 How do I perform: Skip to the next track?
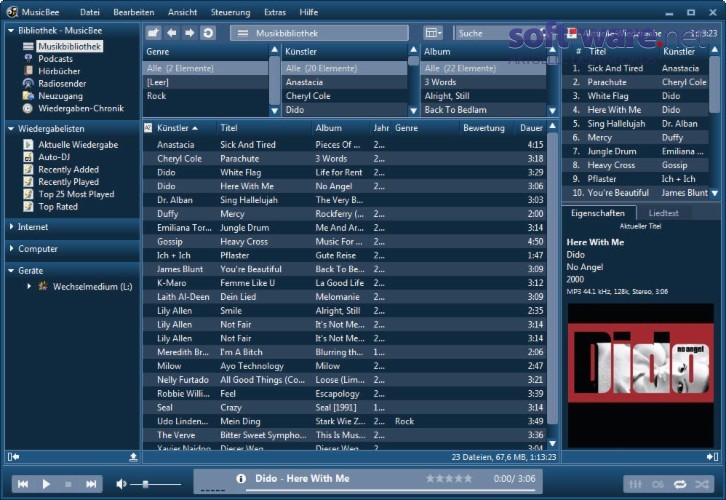tap(91, 484)
